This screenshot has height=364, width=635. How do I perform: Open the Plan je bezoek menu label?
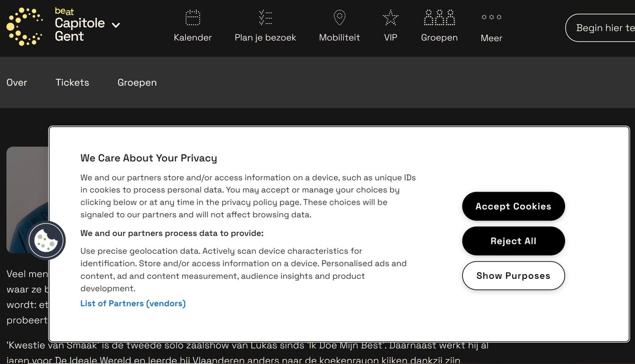coord(265,38)
